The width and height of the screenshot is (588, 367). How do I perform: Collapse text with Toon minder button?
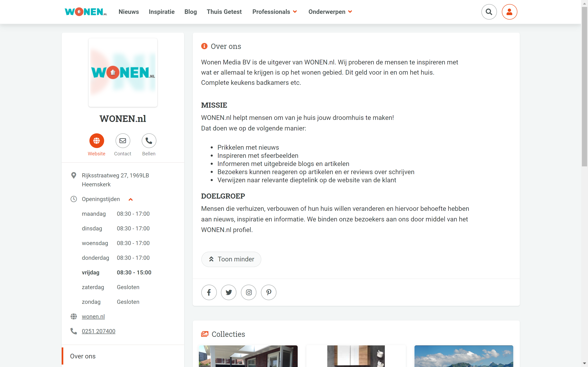click(231, 259)
